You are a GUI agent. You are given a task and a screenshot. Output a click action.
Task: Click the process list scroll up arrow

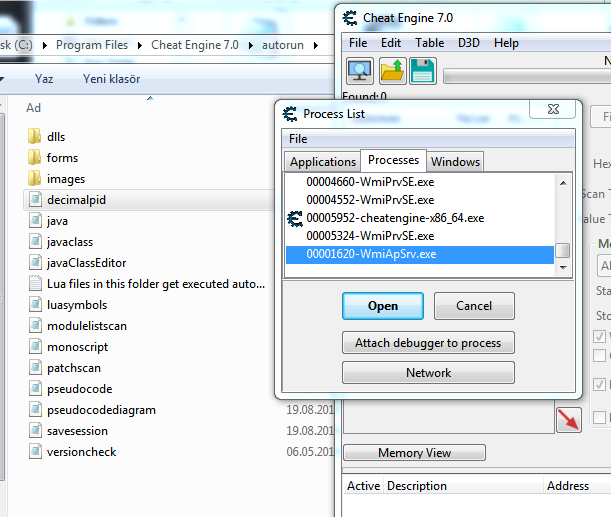pyautogui.click(x=563, y=183)
